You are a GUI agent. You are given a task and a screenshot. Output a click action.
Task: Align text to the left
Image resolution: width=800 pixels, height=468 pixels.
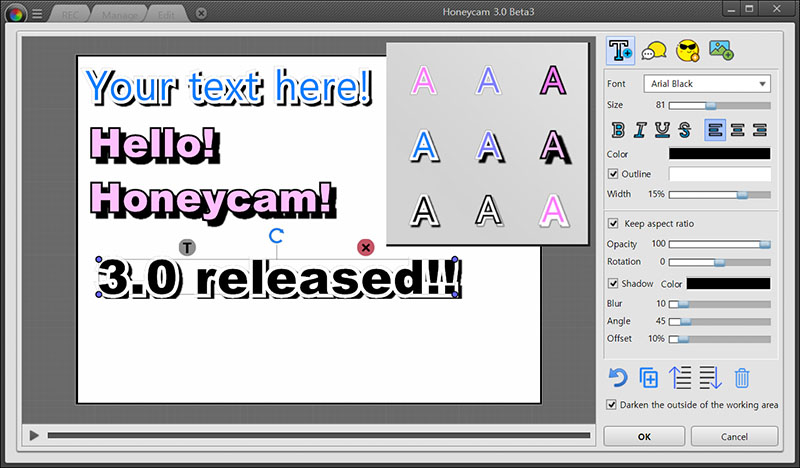click(715, 130)
